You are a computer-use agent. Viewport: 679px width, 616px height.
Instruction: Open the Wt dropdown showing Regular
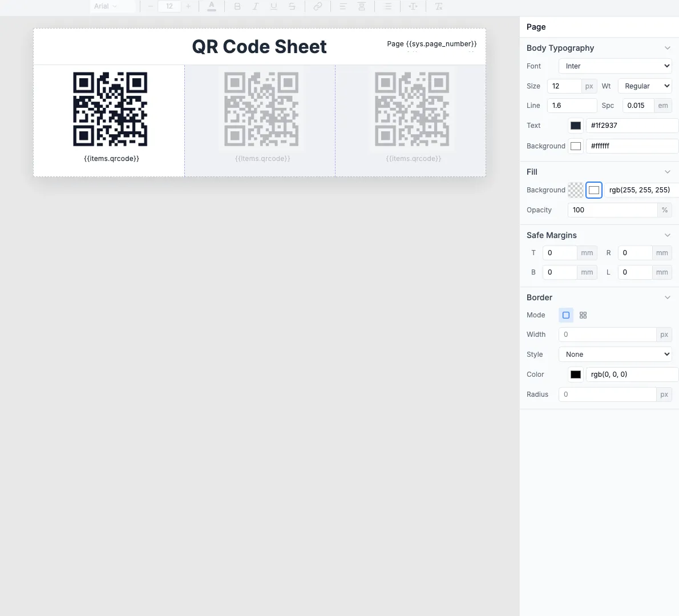click(x=645, y=86)
